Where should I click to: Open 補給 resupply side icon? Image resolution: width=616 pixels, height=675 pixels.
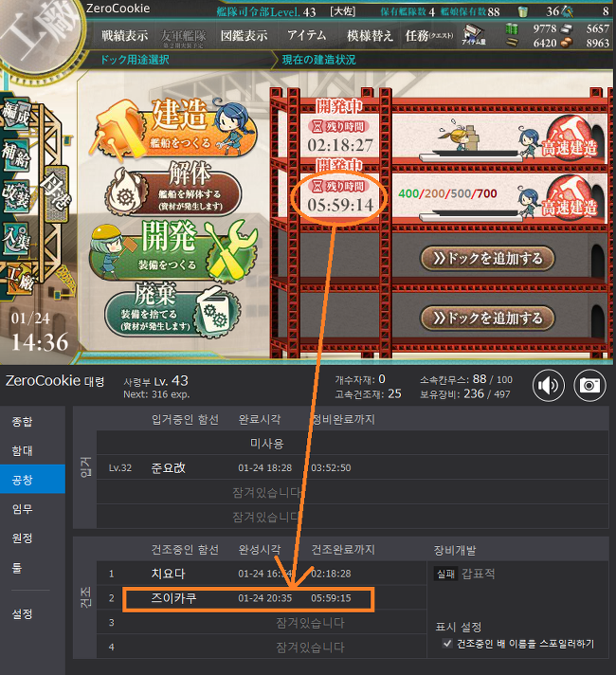click(x=16, y=155)
